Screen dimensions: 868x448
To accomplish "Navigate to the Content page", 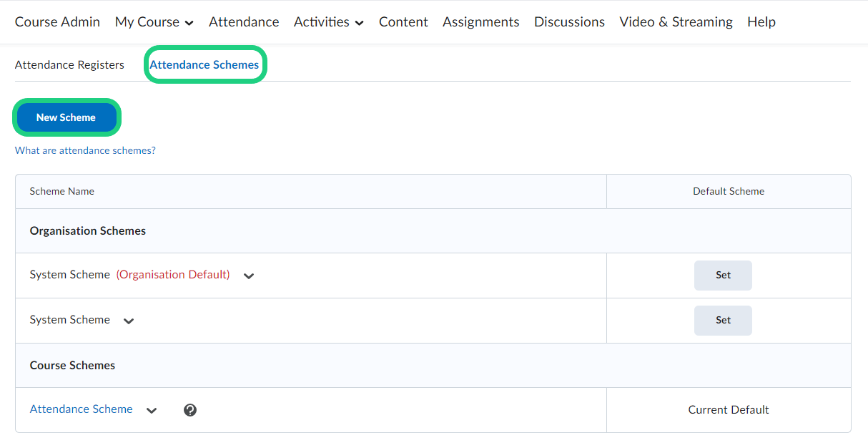I will pos(403,22).
